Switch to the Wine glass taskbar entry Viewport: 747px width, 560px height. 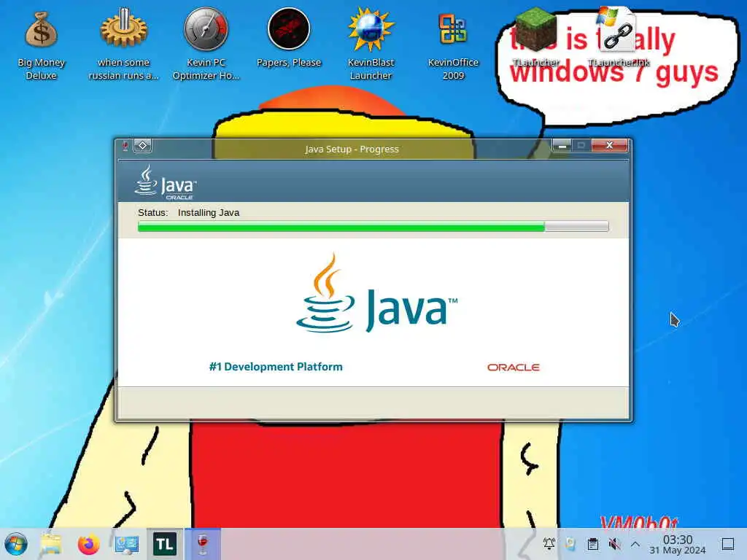pos(203,544)
